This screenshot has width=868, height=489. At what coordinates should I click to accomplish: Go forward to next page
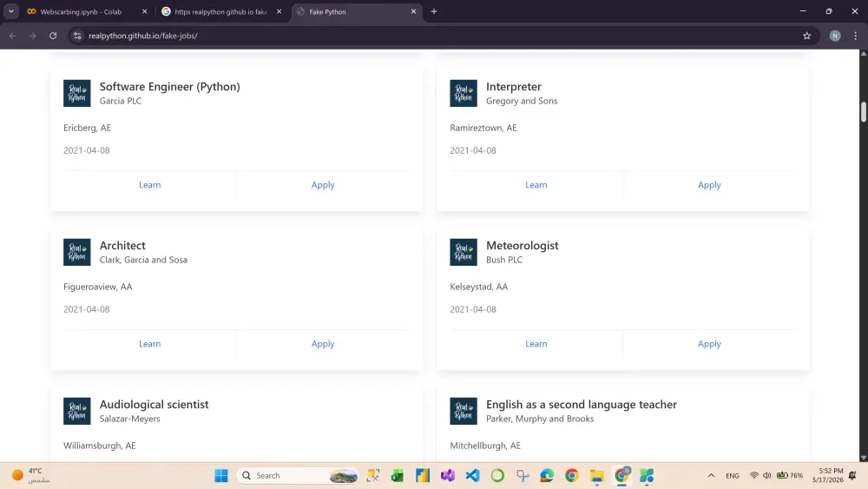pos(33,36)
